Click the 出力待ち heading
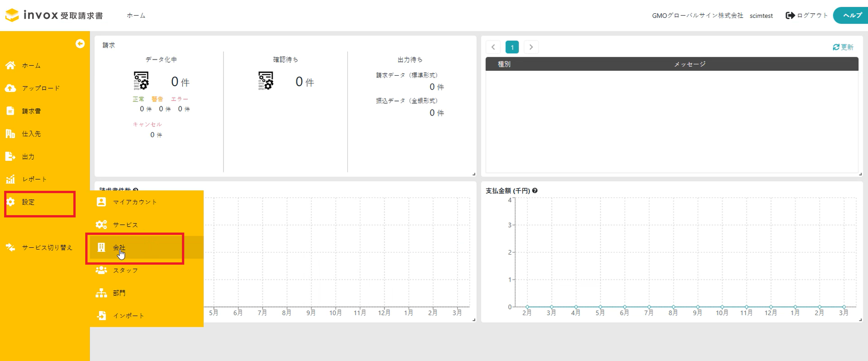Image resolution: width=868 pixels, height=361 pixels. tap(410, 60)
